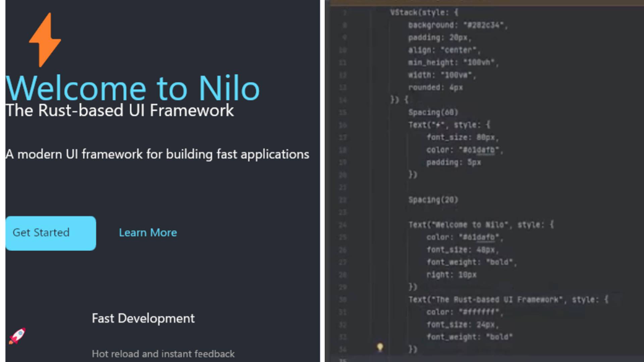Click the background "#282c34" color value
The image size is (644, 362).
click(483, 25)
